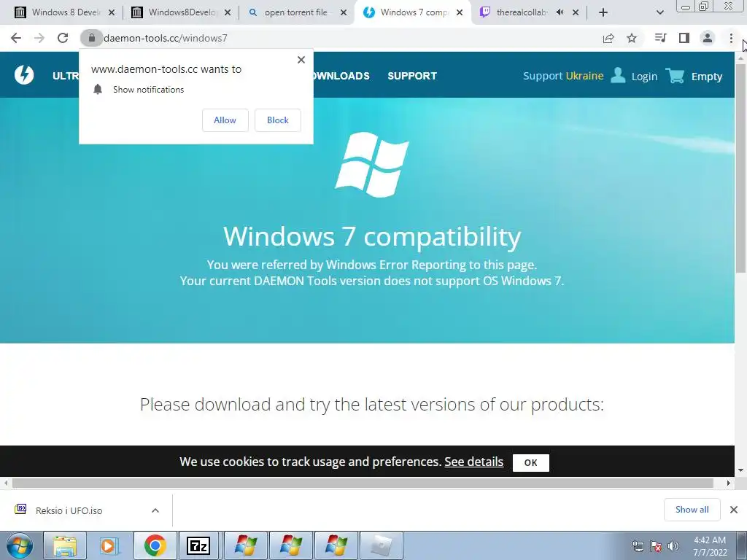Reload the daemon-tools page
Image resolution: width=747 pixels, height=560 pixels.
(63, 38)
